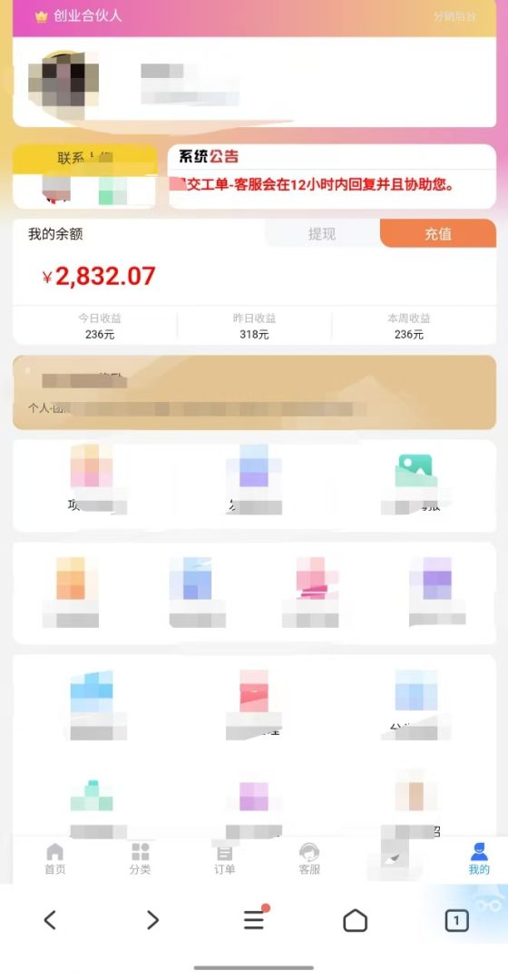Image resolution: width=508 pixels, height=980 pixels.
Task: Tap the 本周收益 earnings figure
Action: coord(408,334)
